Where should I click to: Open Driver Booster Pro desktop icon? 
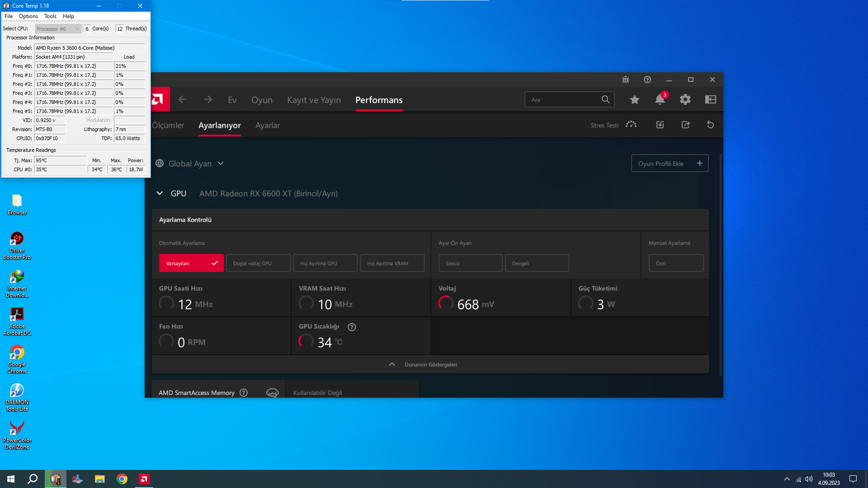click(17, 246)
